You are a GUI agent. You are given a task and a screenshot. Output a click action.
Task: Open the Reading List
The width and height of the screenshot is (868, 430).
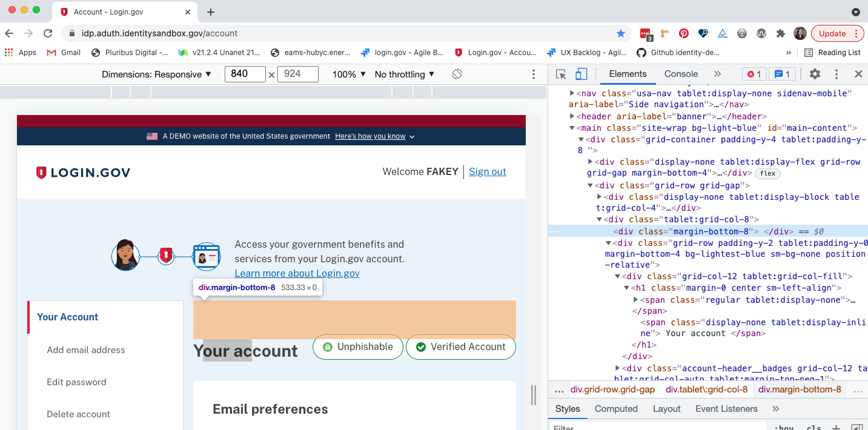[x=832, y=53]
